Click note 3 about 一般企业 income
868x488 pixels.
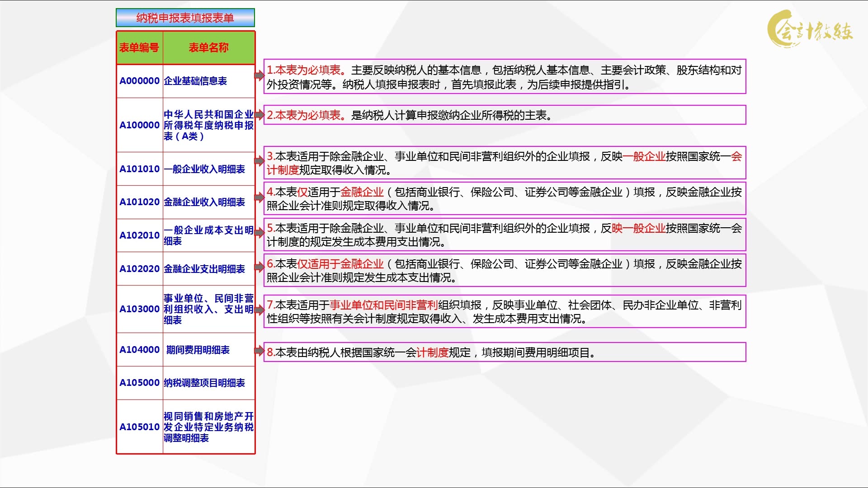(505, 163)
